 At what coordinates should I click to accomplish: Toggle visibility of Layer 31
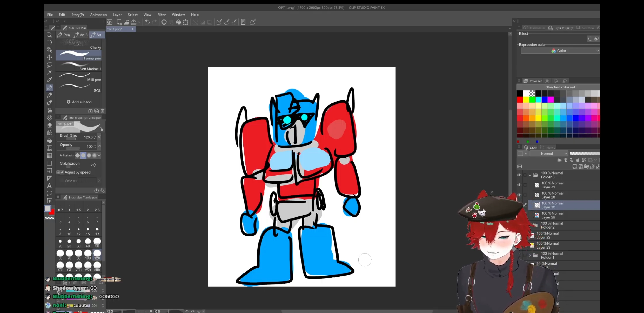[519, 185]
